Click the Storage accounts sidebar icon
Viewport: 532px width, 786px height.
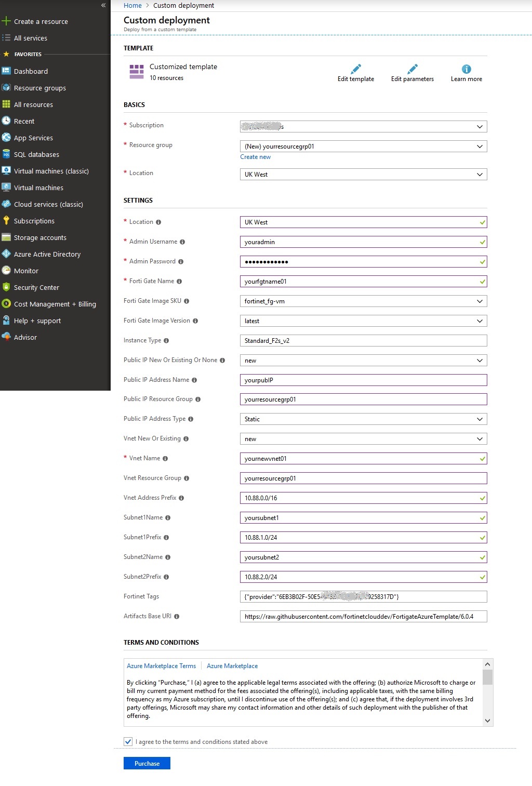pos(6,237)
